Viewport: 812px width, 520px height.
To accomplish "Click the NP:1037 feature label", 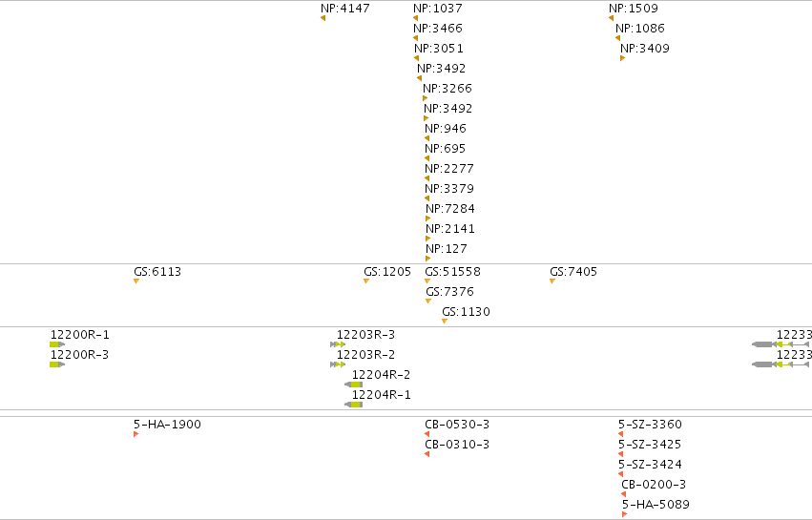I will pos(438,9).
